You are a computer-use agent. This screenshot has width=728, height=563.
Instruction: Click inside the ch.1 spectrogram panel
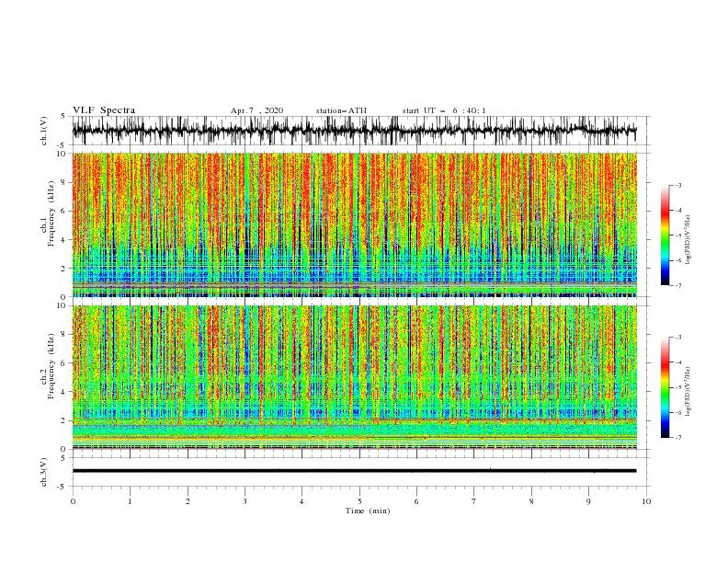(x=355, y=224)
